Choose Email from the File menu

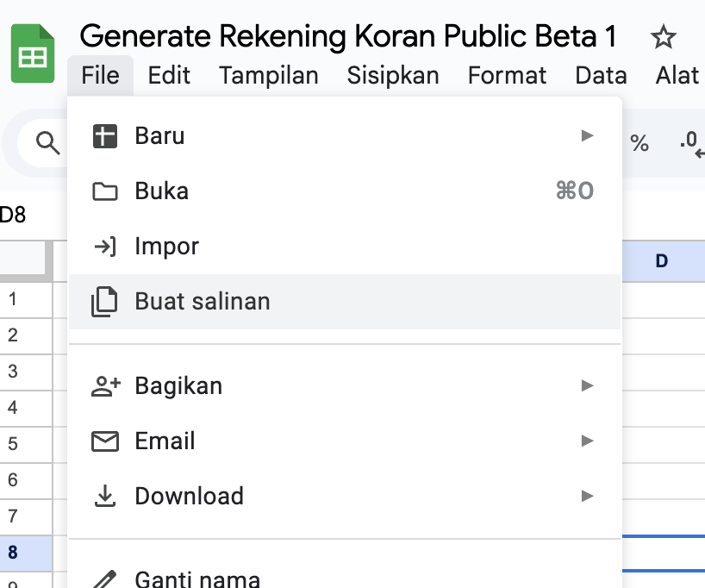[x=345, y=441]
